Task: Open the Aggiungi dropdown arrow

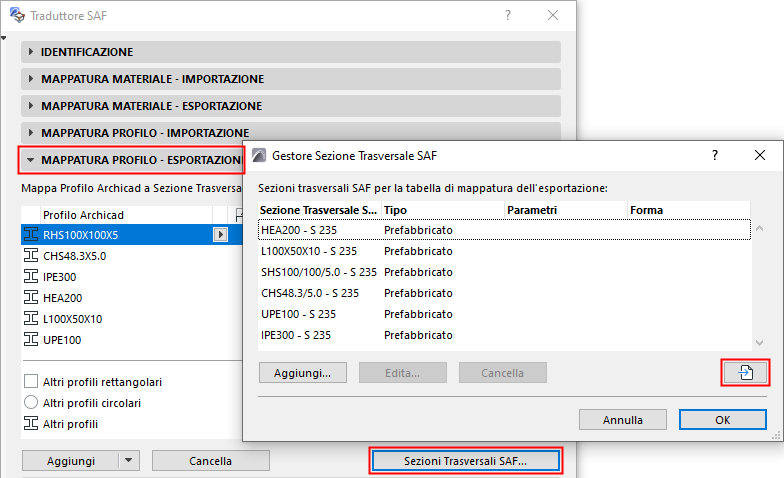Action: pyautogui.click(x=128, y=460)
